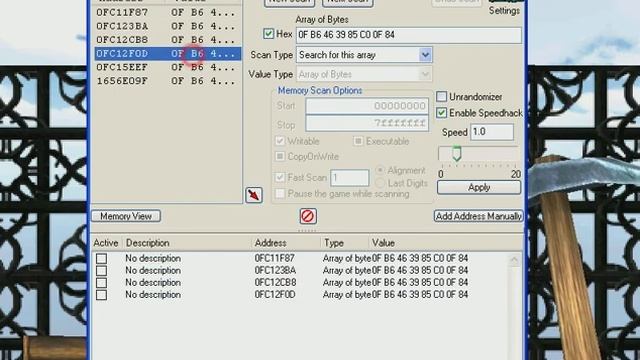Click the Value column header in table
The height and width of the screenshot is (360, 640).
(446, 243)
